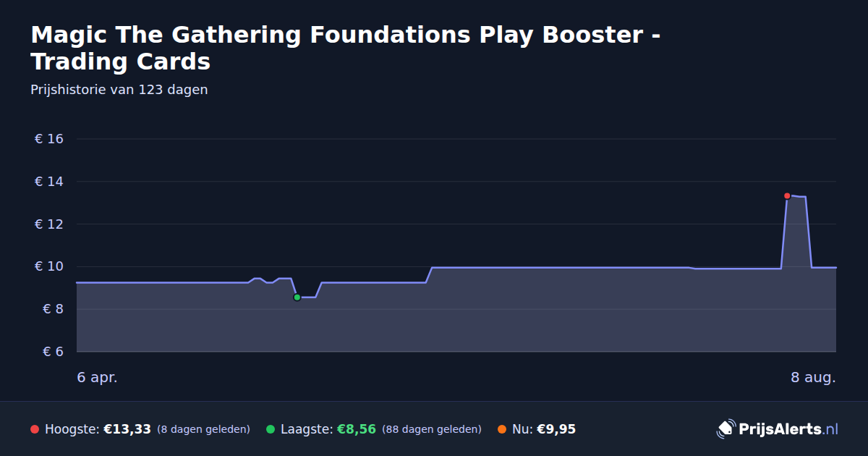Click the green dot beside Laagste
This screenshot has width=868, height=456.
pos(271,429)
